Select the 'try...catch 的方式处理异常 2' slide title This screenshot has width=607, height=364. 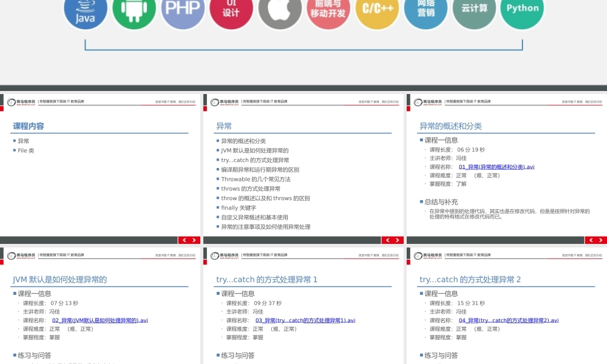pos(470,280)
